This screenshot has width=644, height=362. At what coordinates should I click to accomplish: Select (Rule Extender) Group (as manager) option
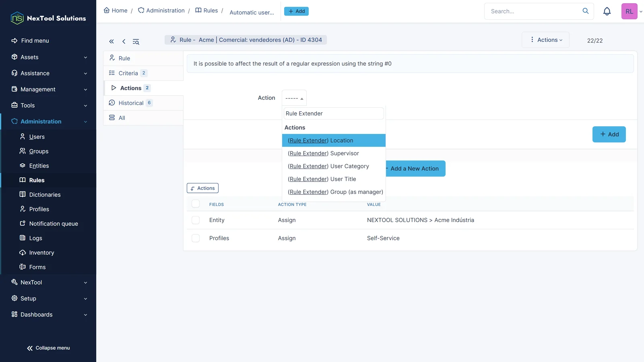click(x=334, y=192)
